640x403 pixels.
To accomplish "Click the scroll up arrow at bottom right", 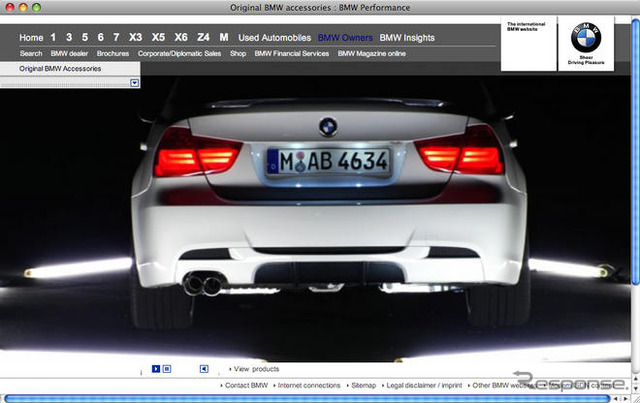I will [x=636, y=379].
